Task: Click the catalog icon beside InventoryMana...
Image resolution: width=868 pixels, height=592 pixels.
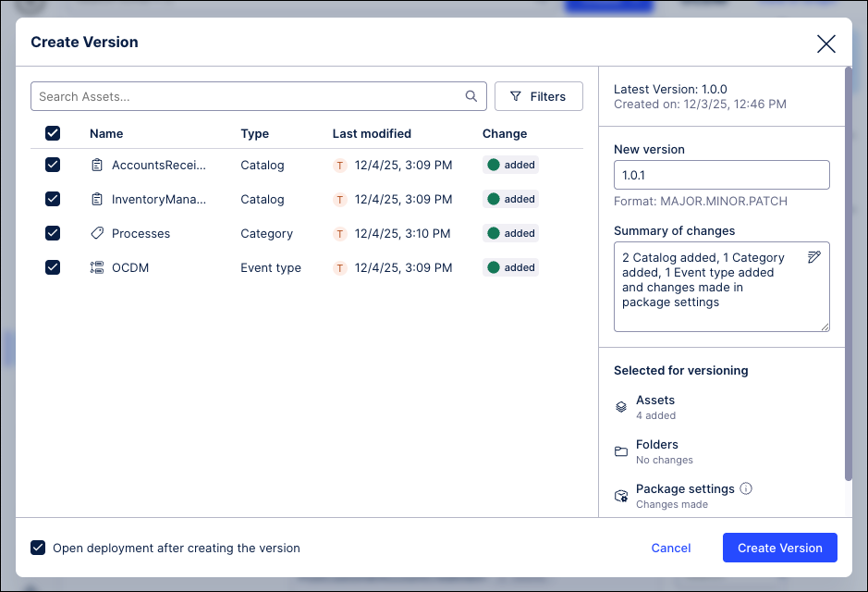Action: click(97, 200)
